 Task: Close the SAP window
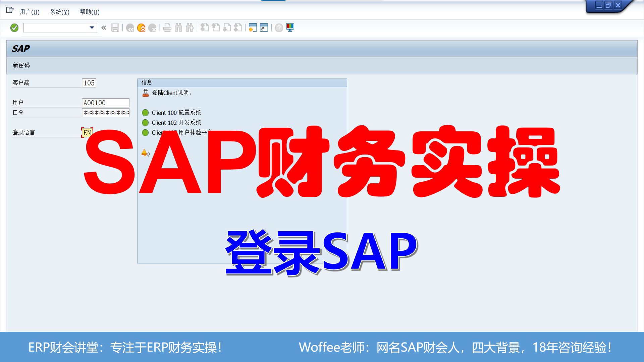pos(618,5)
